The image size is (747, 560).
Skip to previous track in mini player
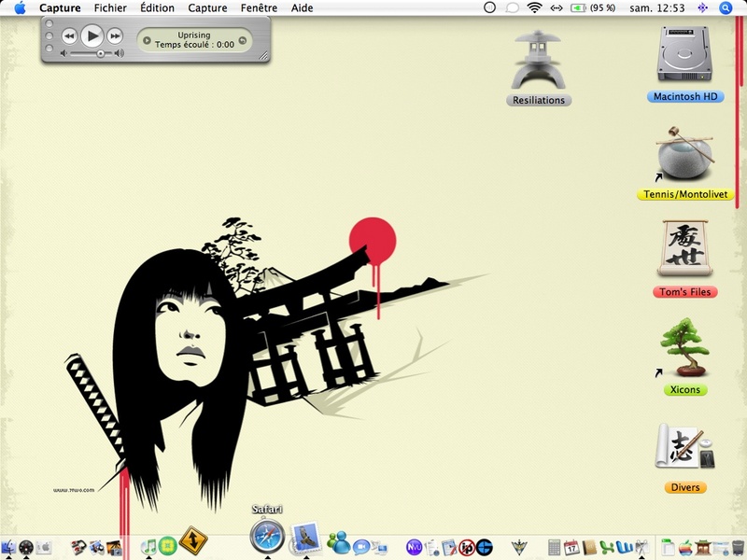(69, 36)
